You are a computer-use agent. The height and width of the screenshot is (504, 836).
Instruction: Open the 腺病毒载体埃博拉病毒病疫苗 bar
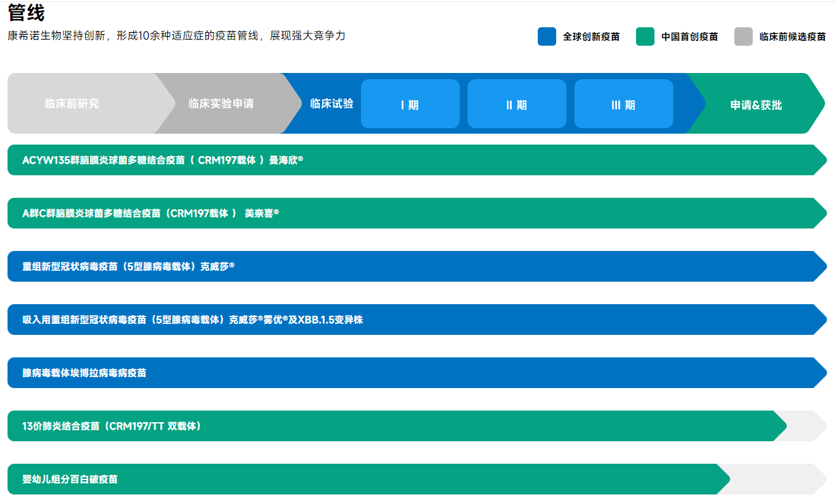(x=417, y=372)
